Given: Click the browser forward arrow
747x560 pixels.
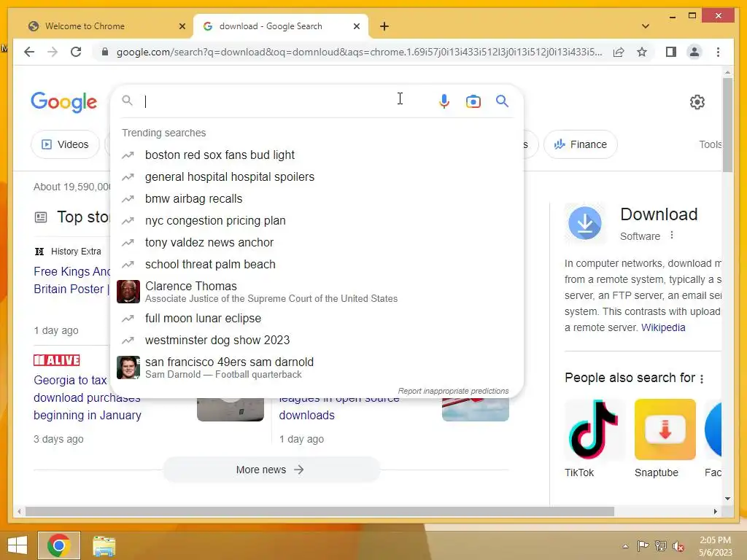Looking at the screenshot, I should [53, 52].
